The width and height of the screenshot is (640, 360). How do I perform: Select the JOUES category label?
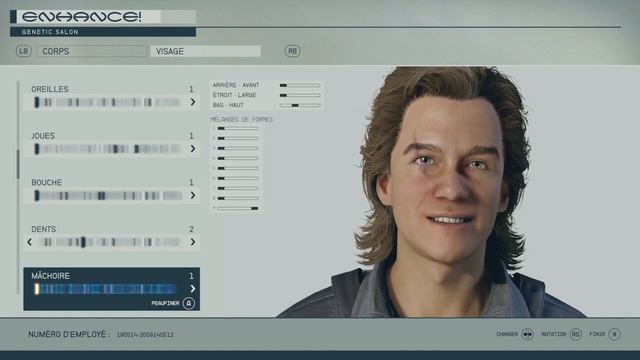[x=43, y=136]
